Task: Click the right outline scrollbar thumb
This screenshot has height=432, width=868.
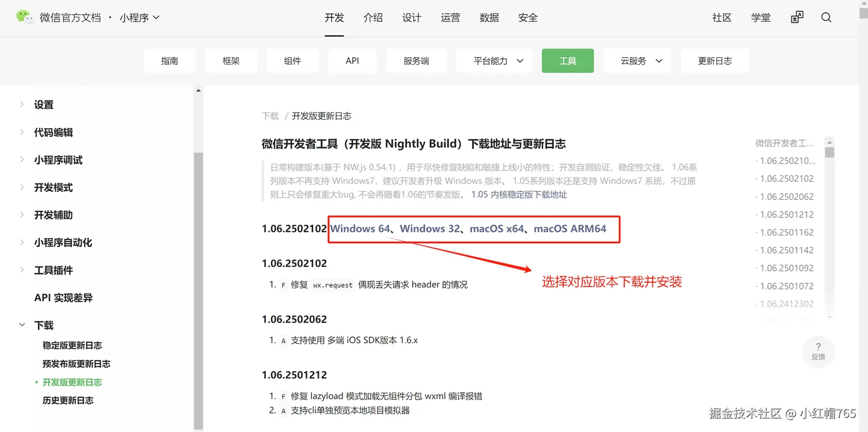Action: coord(830,152)
